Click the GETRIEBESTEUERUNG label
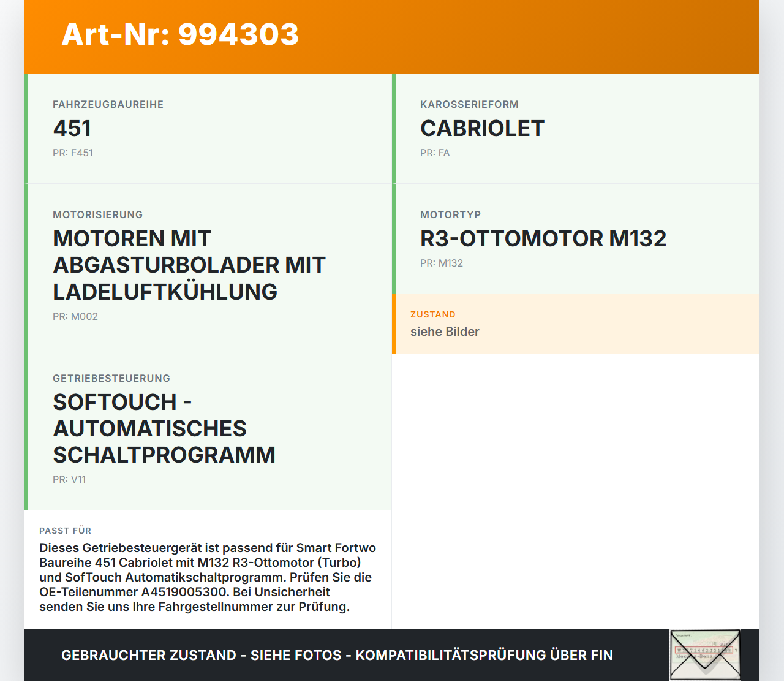The width and height of the screenshot is (784, 682). [x=111, y=378]
